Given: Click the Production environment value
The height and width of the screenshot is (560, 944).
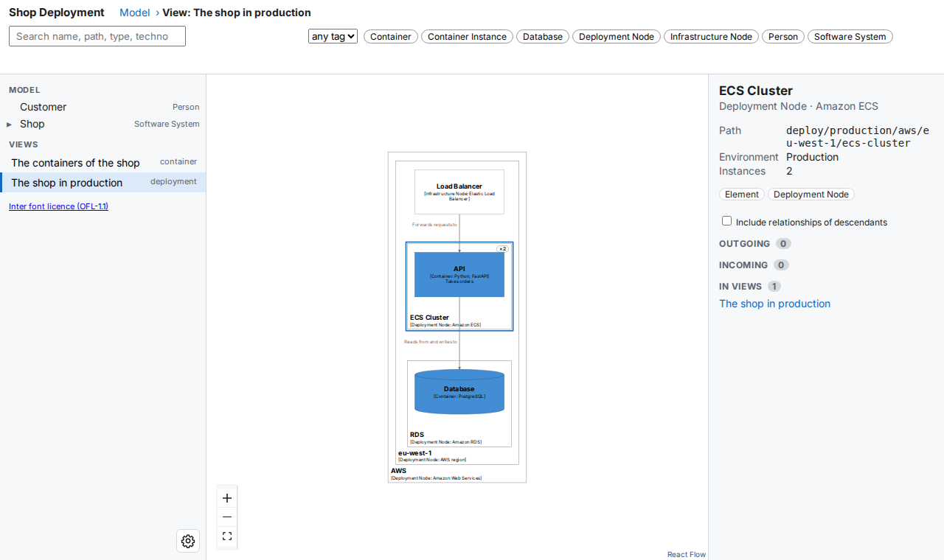Looking at the screenshot, I should 812,157.
